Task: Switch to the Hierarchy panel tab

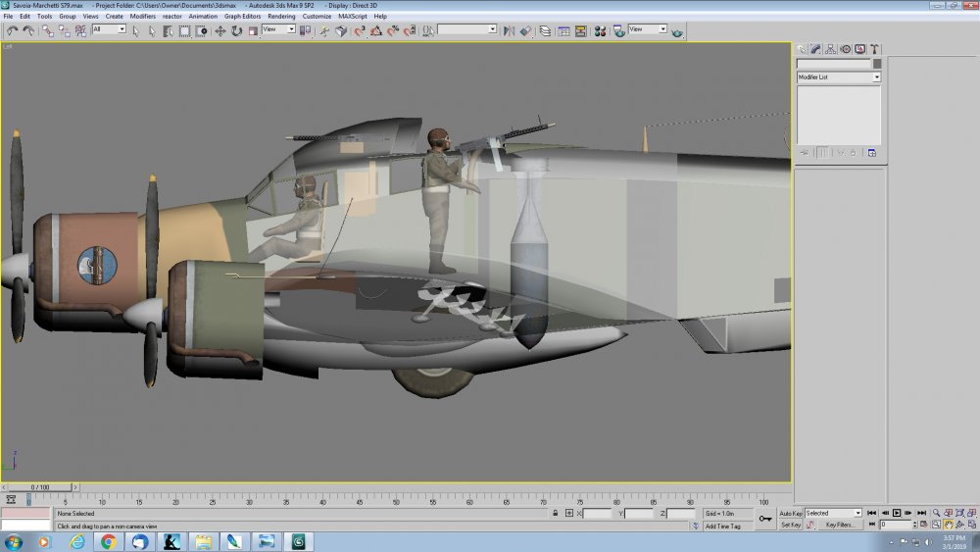Action: tap(830, 49)
